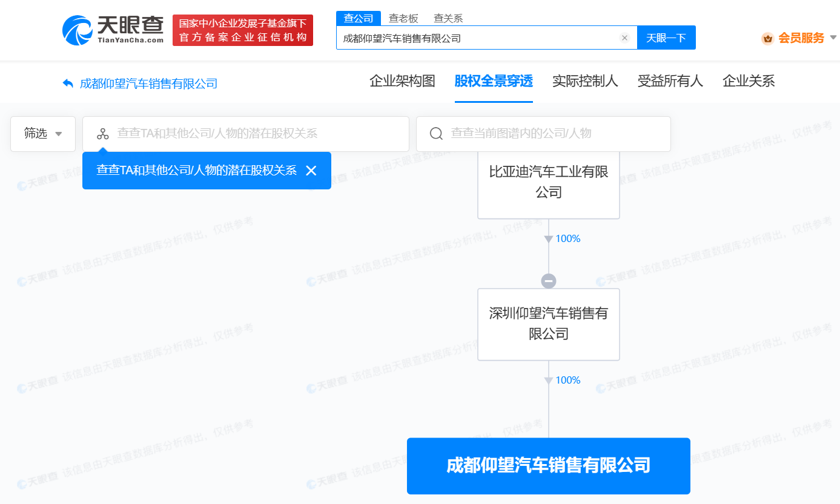Screen dimensions: 840x504
Task: Click the 会员服务 link
Action: (801, 38)
